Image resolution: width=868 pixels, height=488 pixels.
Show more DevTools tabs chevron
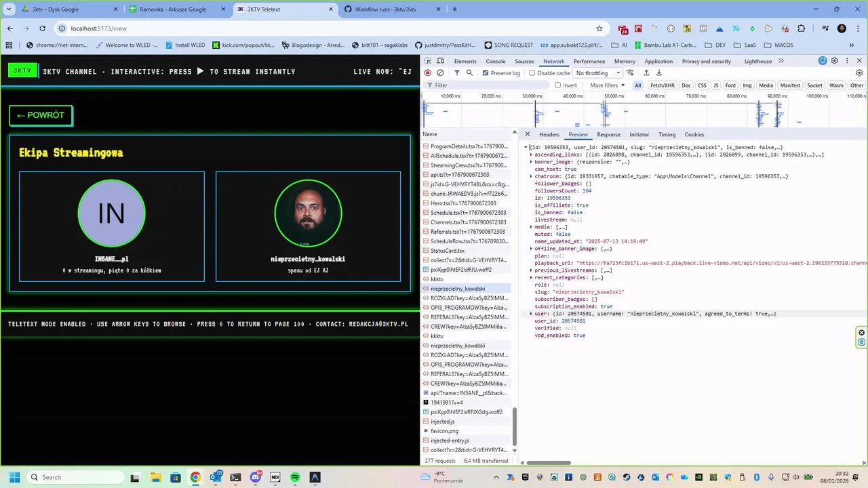[781, 61]
